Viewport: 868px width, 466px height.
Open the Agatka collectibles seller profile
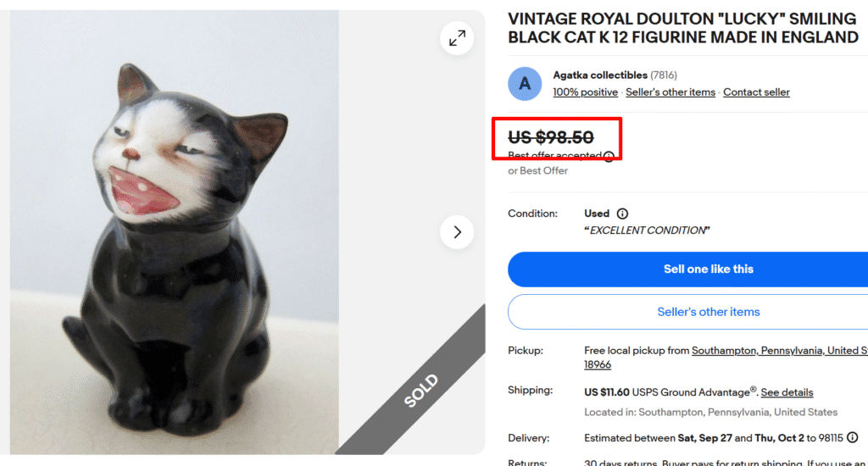600,75
